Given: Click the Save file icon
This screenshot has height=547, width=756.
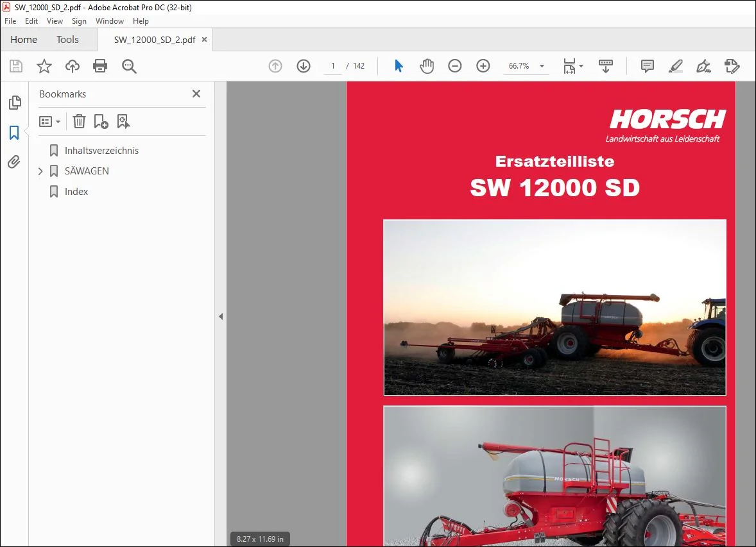Looking at the screenshot, I should pyautogui.click(x=16, y=66).
